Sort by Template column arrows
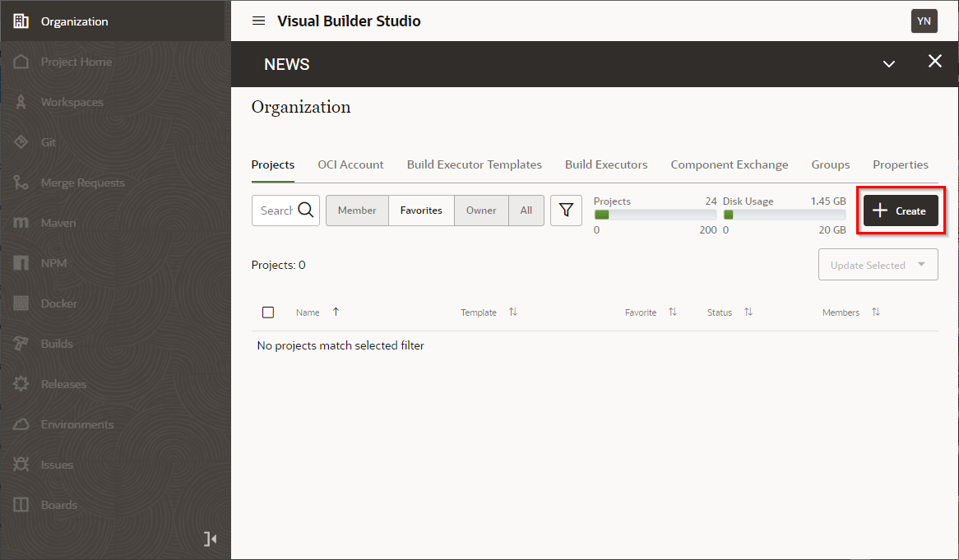The width and height of the screenshot is (959, 560). click(513, 312)
